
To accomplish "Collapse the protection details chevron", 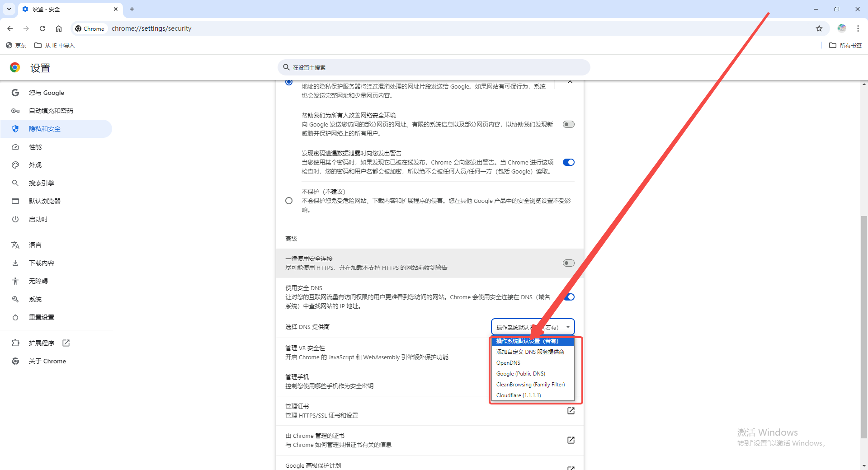I will pyautogui.click(x=570, y=82).
